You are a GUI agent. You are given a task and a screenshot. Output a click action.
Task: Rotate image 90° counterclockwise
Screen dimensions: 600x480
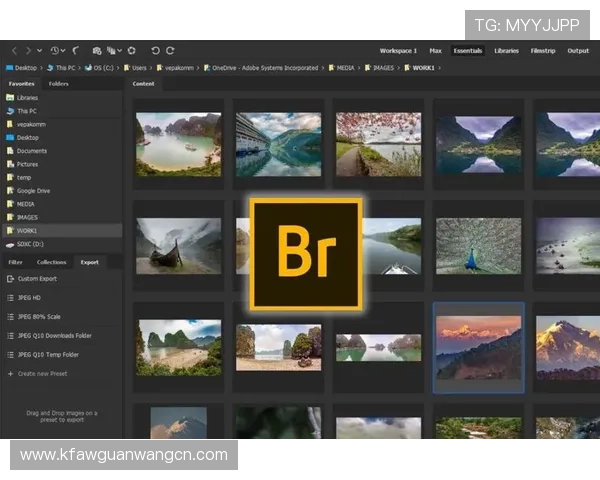click(x=155, y=50)
